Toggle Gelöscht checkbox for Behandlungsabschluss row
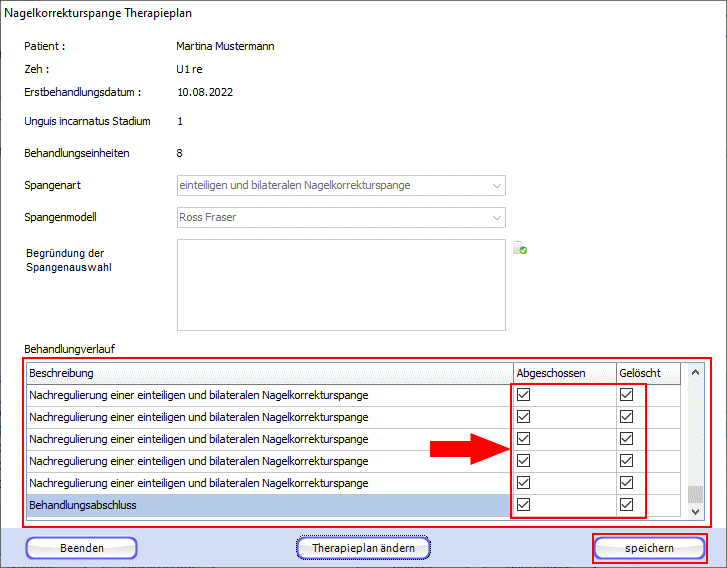The width and height of the screenshot is (727, 568). [627, 505]
